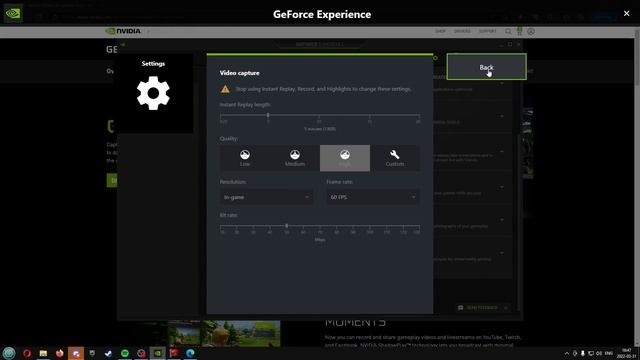The width and height of the screenshot is (640, 360).
Task: Show hidden system tray icons
Action: point(567,353)
